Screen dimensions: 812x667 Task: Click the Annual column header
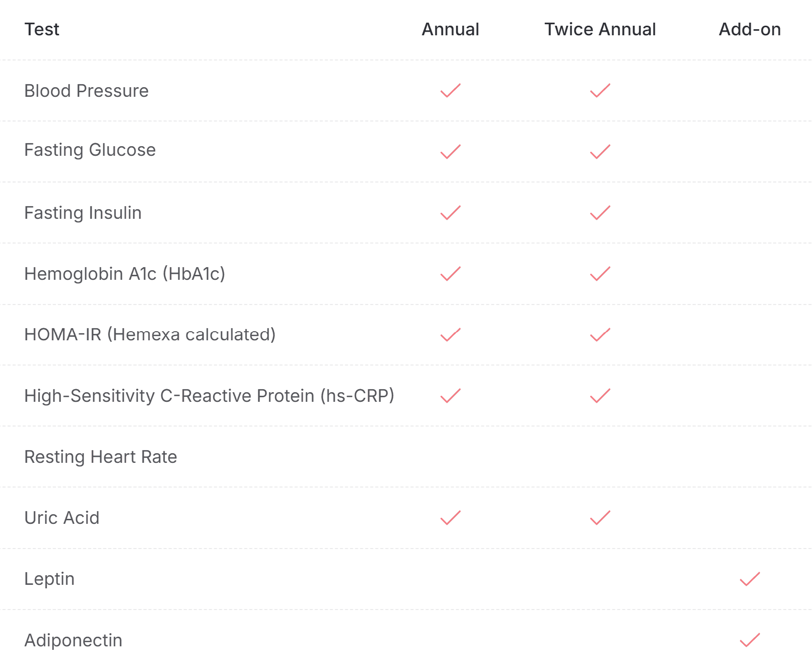coord(451,29)
